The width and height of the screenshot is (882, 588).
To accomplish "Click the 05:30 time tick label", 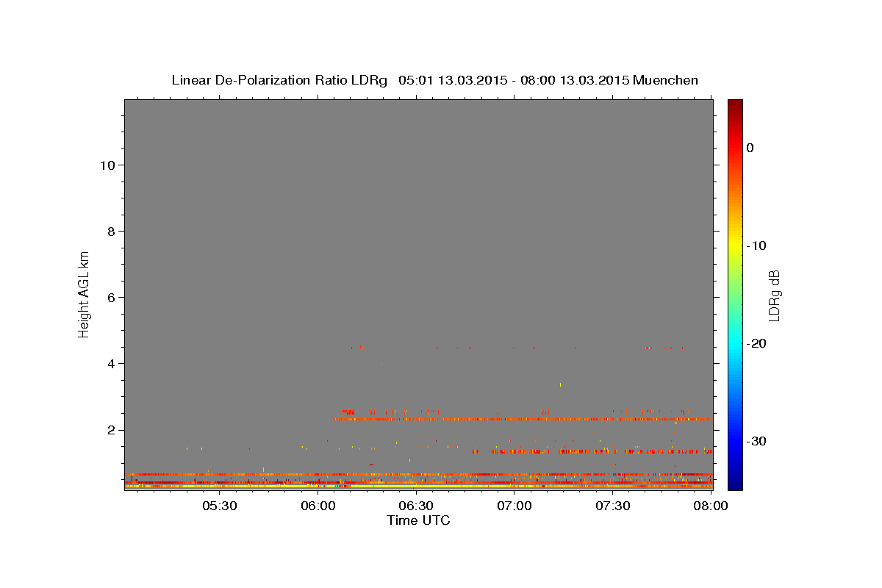I will (x=220, y=506).
